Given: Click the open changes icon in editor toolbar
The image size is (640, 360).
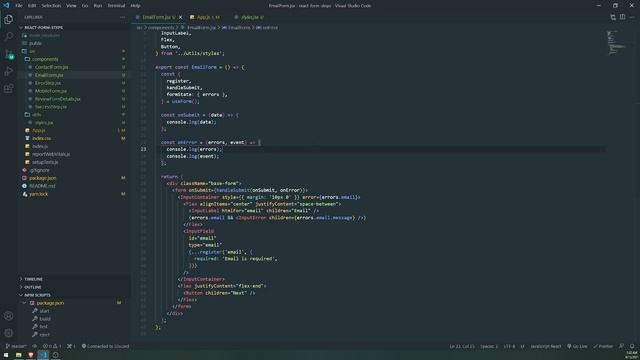Looking at the screenshot, I should (x=613, y=17).
